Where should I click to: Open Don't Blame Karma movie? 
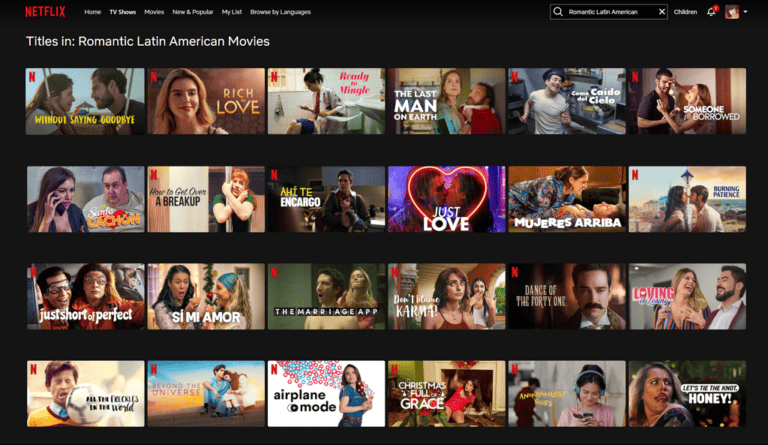click(446, 296)
